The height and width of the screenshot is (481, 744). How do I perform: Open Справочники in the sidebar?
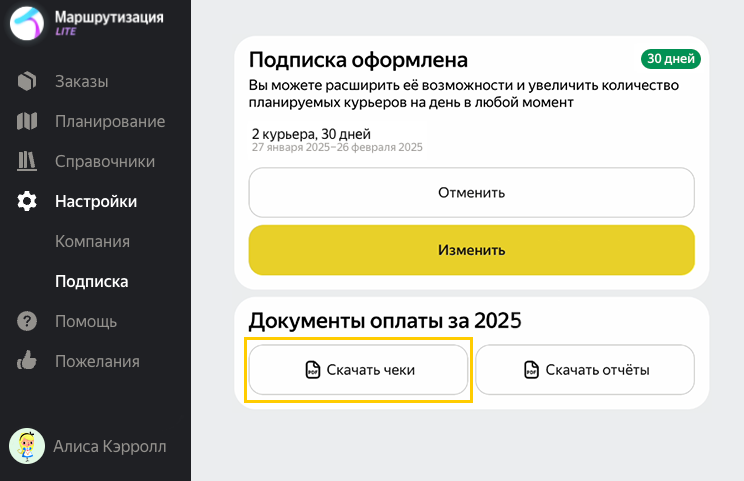[105, 161]
